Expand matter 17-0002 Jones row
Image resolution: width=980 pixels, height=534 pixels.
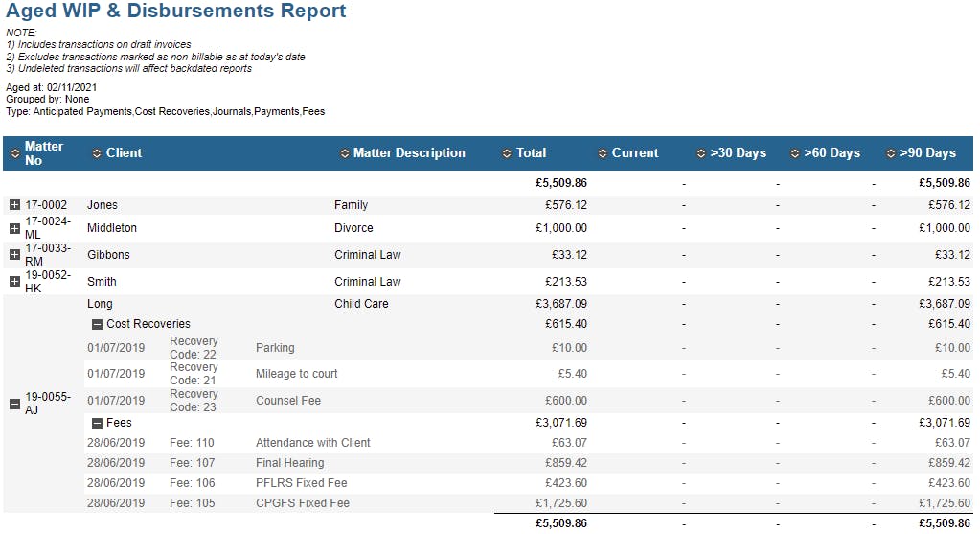[x=14, y=205]
